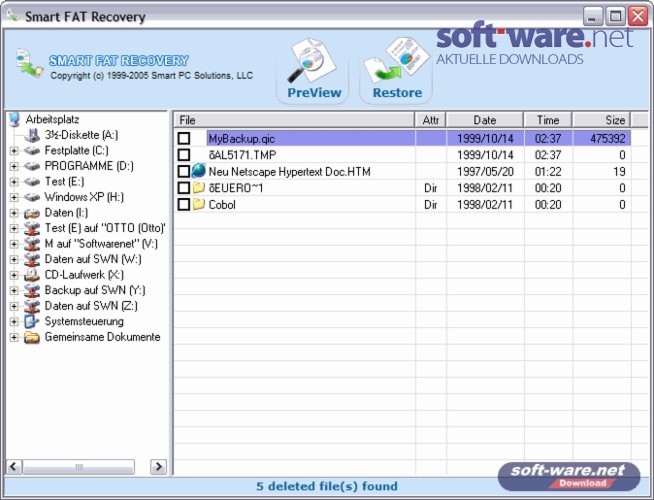Check the MyBackup.qic checkbox
Screen dimensions: 654x500
(184, 138)
